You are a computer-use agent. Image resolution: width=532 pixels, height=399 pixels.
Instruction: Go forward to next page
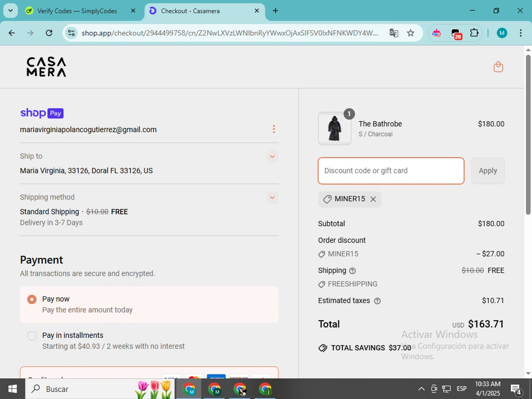click(x=30, y=33)
